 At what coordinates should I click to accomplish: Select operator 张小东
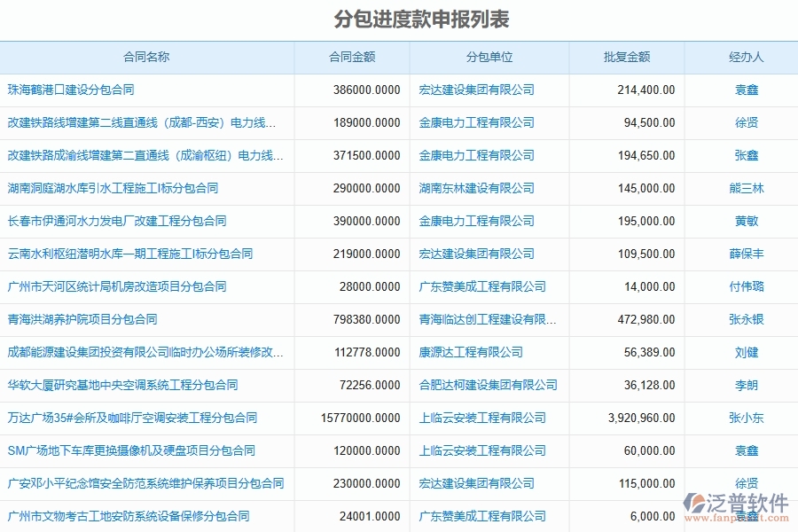[740, 418]
